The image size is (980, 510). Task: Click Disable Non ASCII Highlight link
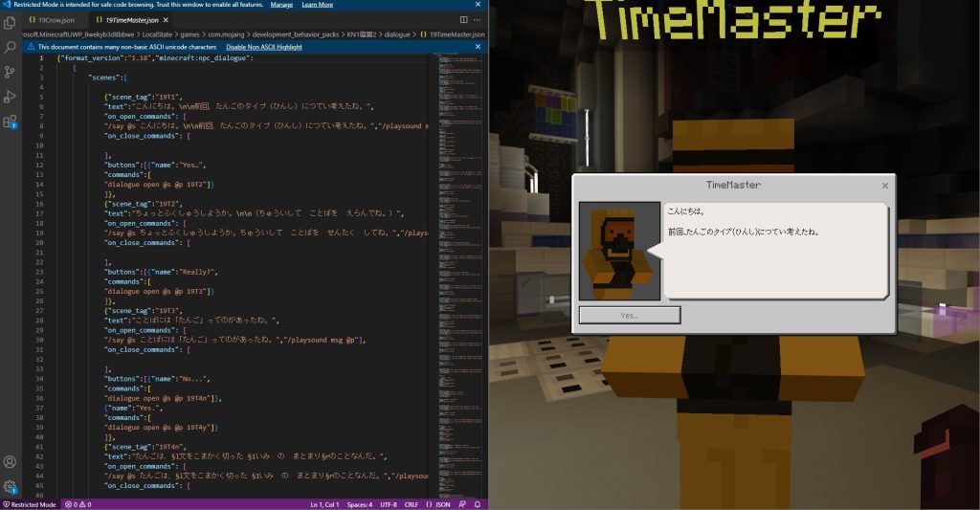(264, 47)
